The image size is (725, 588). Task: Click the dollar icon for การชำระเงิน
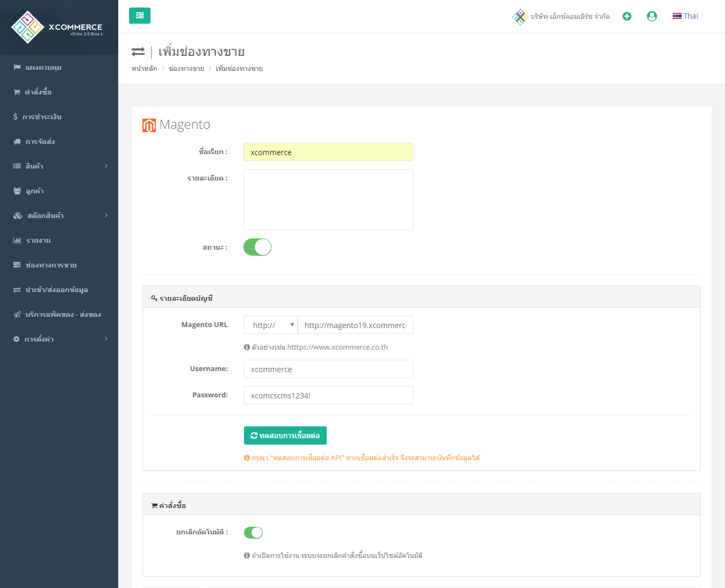[16, 117]
